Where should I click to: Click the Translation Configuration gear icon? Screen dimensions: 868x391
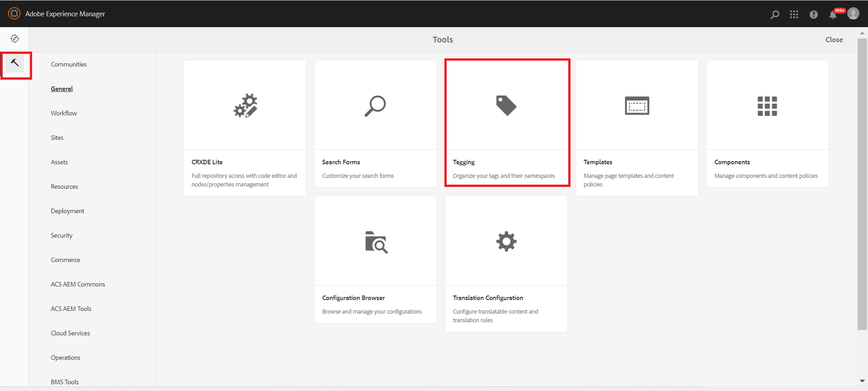click(506, 241)
